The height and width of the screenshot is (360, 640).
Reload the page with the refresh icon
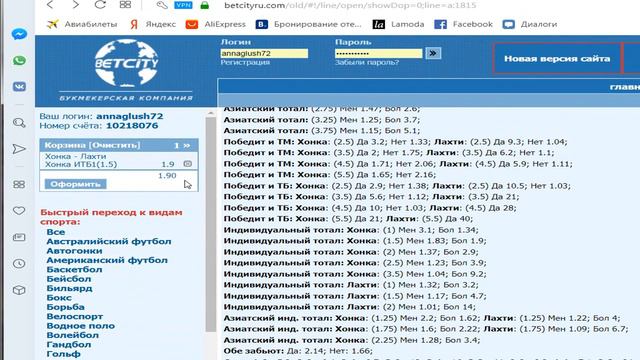(100, 5)
